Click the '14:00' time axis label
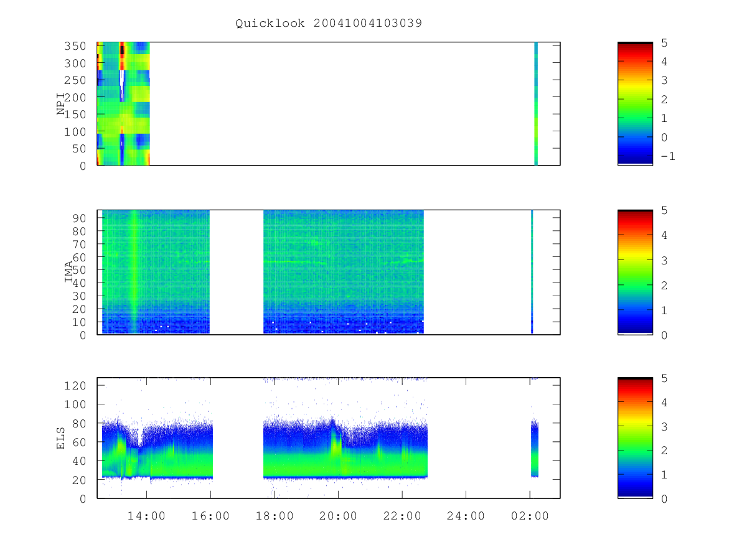 click(147, 516)
